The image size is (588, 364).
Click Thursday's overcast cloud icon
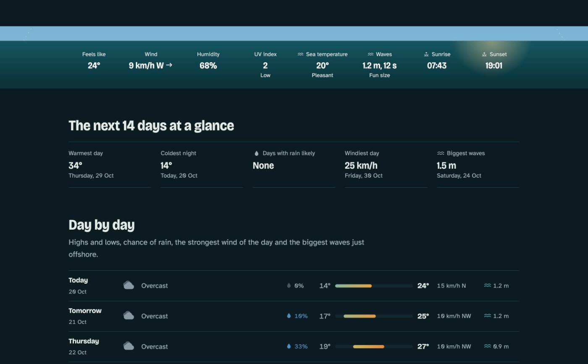coord(129,346)
